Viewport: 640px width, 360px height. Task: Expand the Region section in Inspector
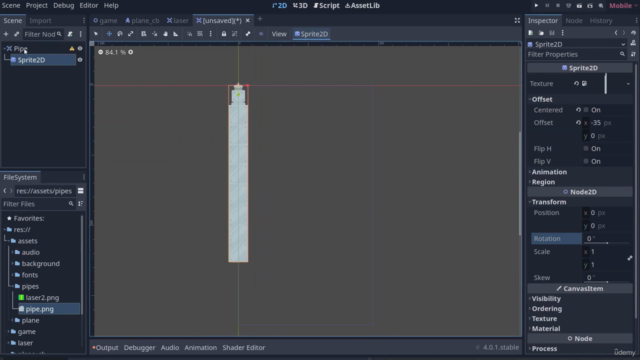580,182
